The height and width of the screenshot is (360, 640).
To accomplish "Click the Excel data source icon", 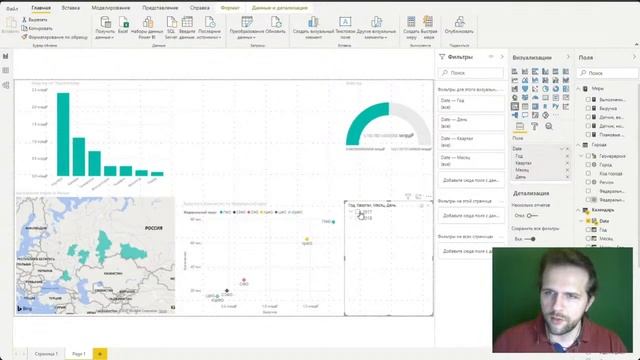I will [123, 25].
